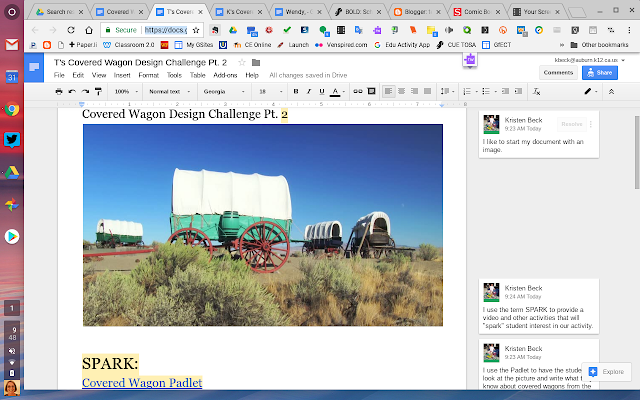Go to the Docs home icon

point(34,67)
